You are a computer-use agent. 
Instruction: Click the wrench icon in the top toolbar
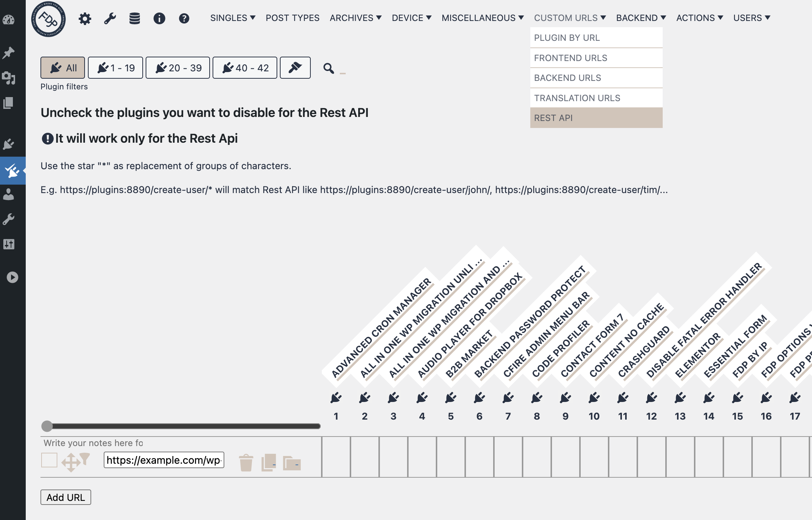[110, 18]
